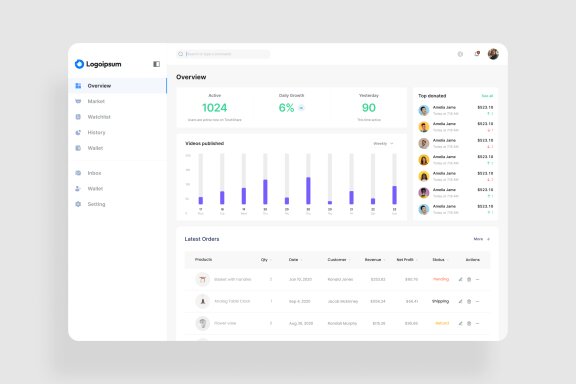Edit the Flower vase order

(x=460, y=323)
